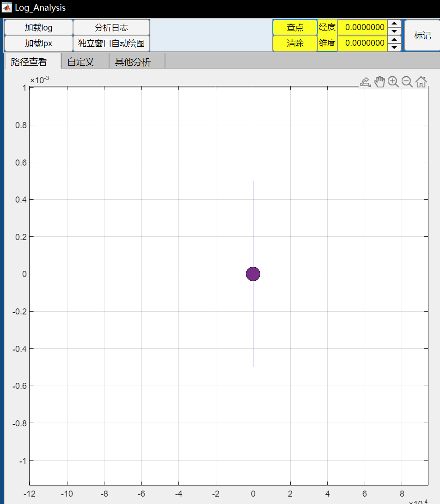440x504 pixels.
Task: Switch to the 路径查看 tab
Action: click(x=32, y=62)
